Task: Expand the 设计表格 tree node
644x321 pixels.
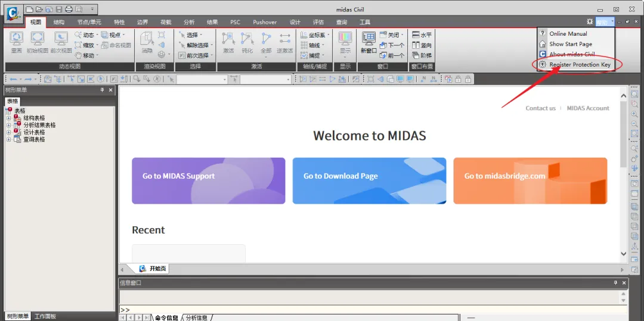Action: [x=8, y=132]
